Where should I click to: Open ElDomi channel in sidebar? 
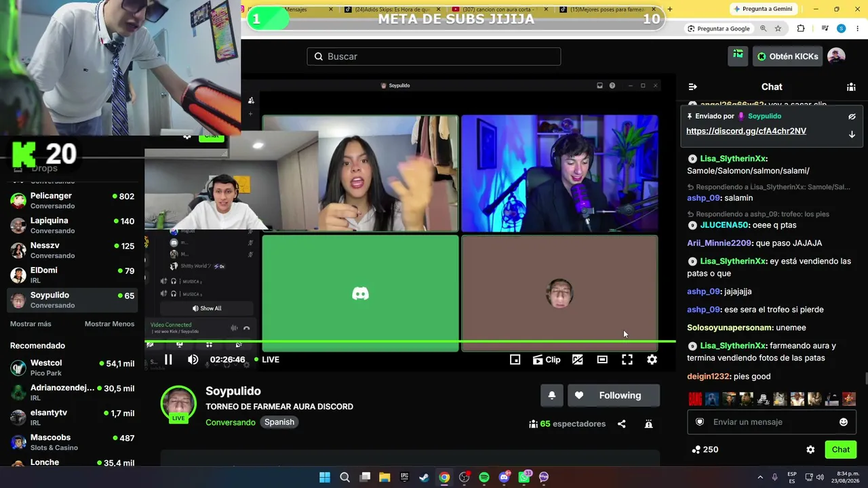point(72,274)
